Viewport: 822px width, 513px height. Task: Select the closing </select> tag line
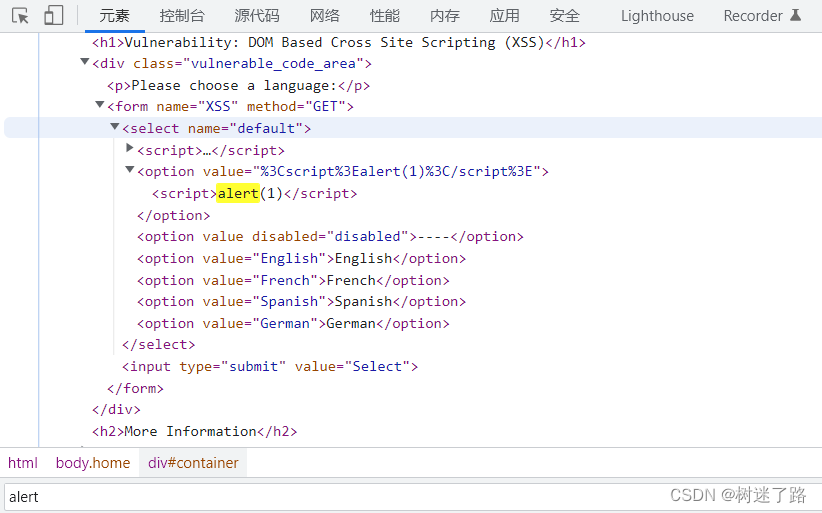click(158, 344)
